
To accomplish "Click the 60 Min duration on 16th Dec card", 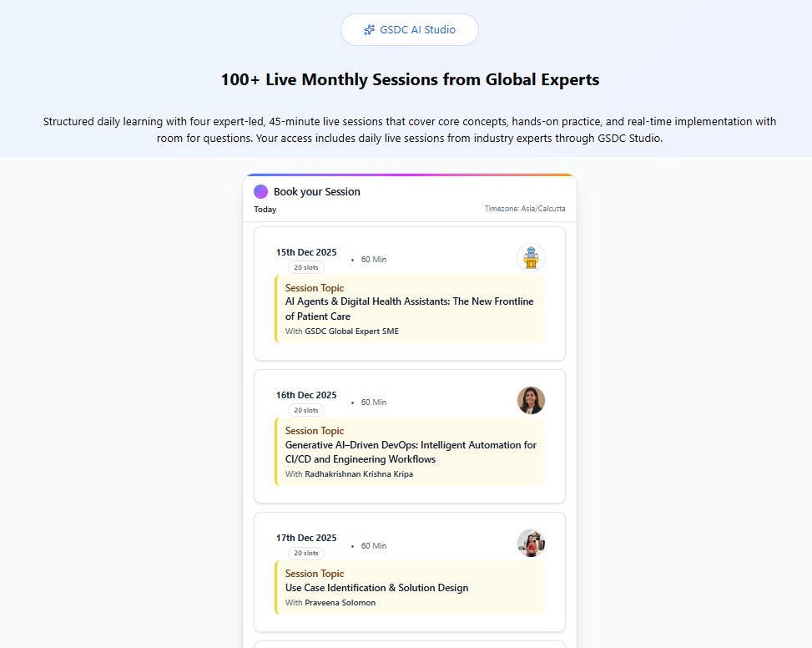I will pyautogui.click(x=373, y=402).
